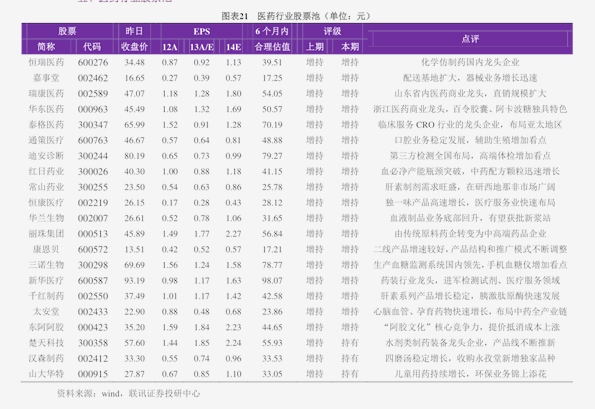This screenshot has height=409, width=595.
Task: Select the 98.07 valuation for 新华医疗
Action: pos(272,280)
